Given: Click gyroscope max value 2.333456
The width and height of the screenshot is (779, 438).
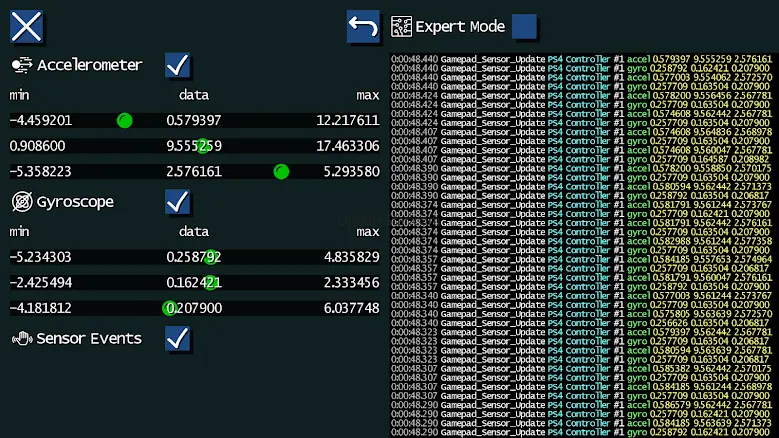Looking at the screenshot, I should (x=351, y=283).
